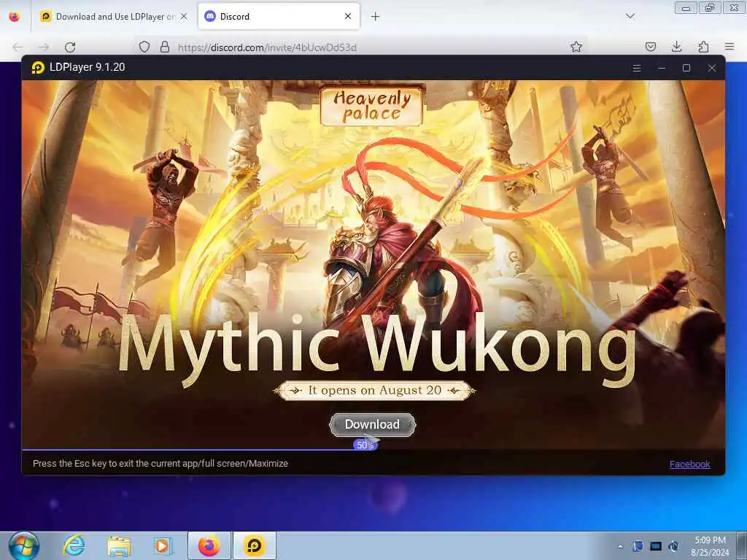This screenshot has height=560, width=747.
Task: Open the Windows Start menu
Action: point(24,545)
